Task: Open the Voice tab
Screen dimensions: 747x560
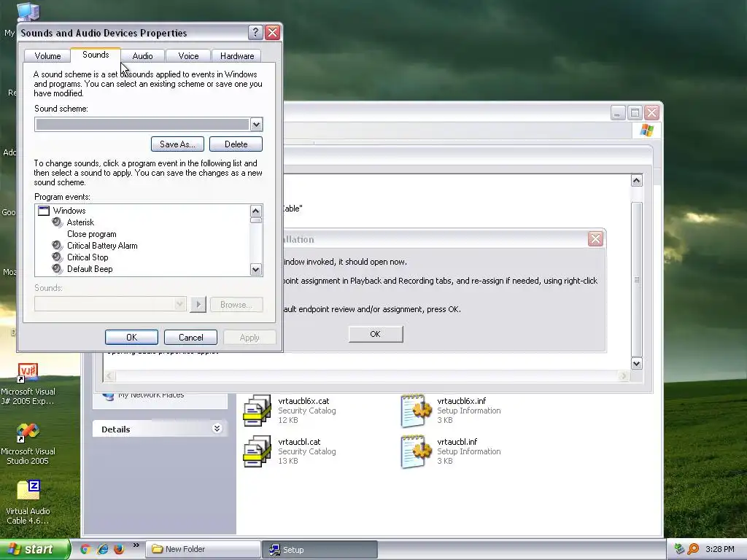Action: click(x=188, y=55)
